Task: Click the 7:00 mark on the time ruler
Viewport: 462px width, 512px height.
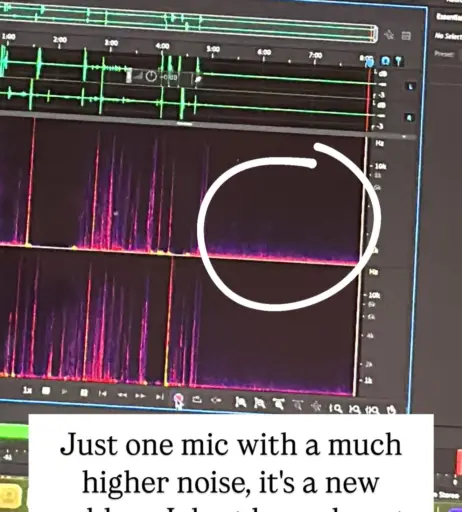Action: [315, 55]
